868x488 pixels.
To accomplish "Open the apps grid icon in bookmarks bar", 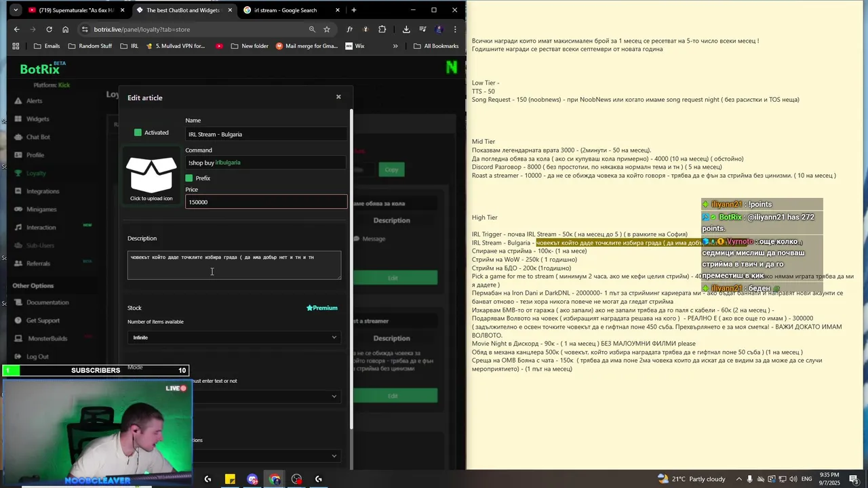I will 15,46.
